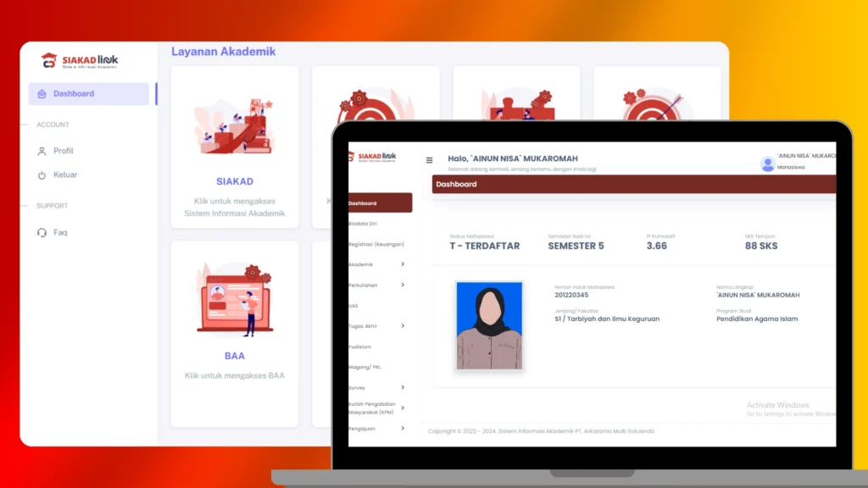Click the puzzle illustration card in Layanan Akademik
This screenshot has width=868, height=488.
[x=516, y=93]
